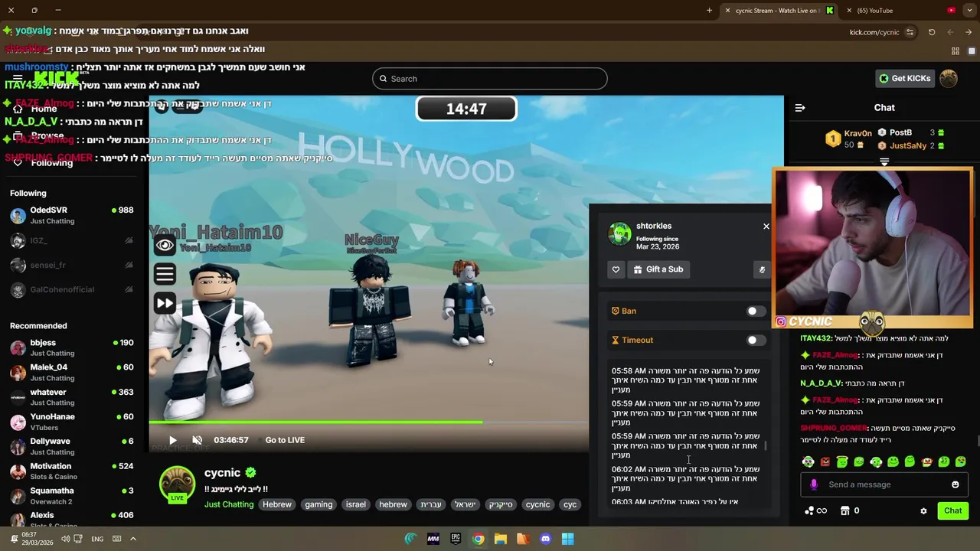
Task: Open the Windows Start menu
Action: 567,539
